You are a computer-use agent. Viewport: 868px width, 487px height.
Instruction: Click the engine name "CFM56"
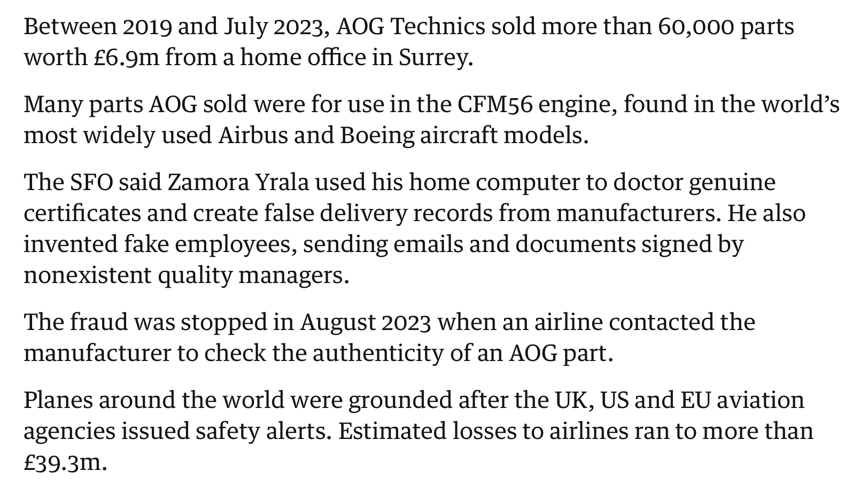tap(495, 104)
